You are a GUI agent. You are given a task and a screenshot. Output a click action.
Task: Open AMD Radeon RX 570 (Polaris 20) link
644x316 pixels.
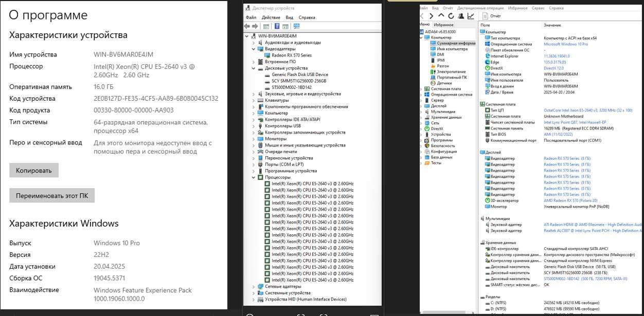(x=570, y=200)
